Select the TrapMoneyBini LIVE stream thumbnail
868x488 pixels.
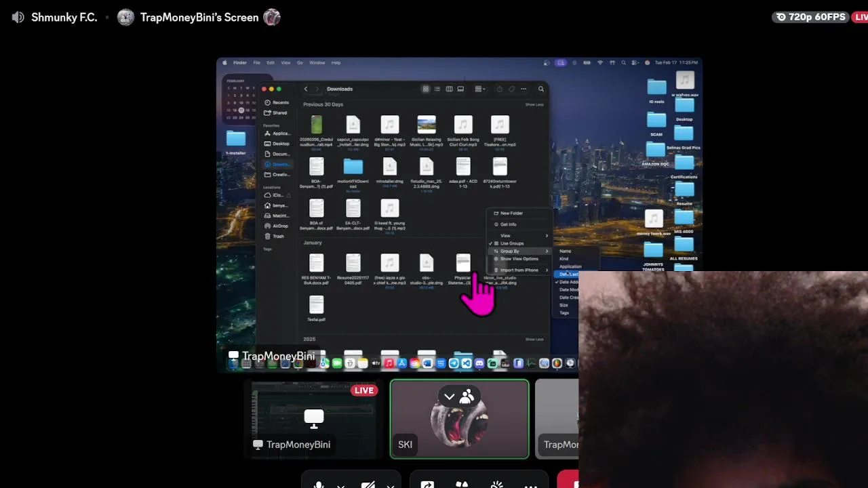(314, 420)
